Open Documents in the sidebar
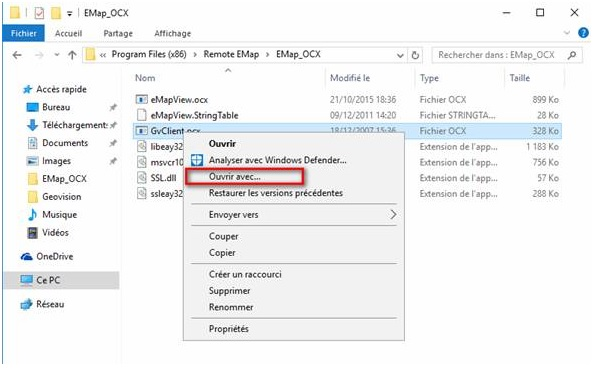The image size is (616, 375). [65, 143]
